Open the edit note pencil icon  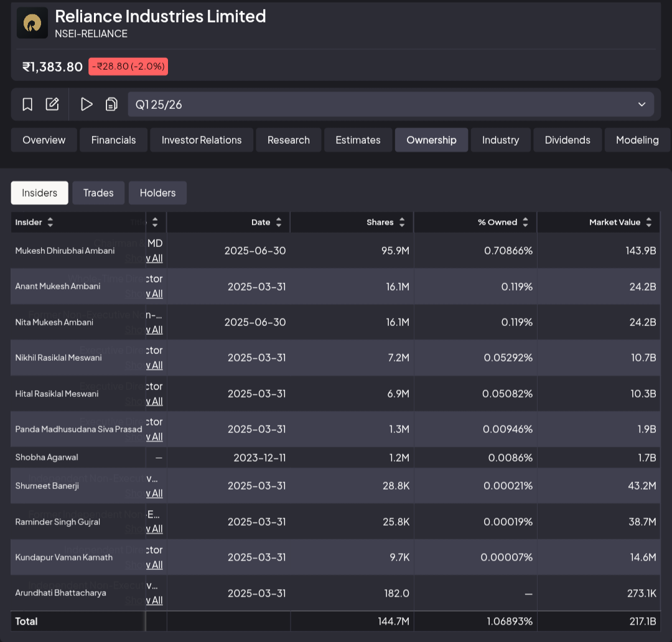(x=52, y=104)
